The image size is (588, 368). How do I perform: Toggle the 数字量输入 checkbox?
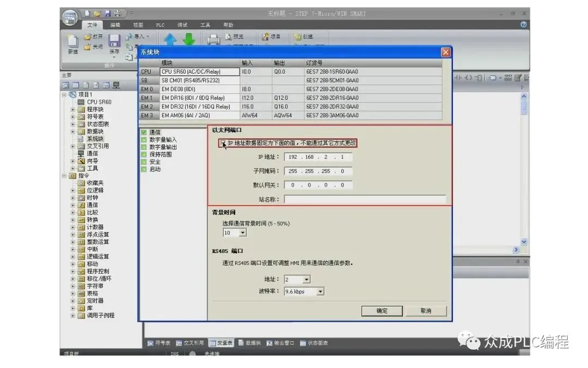click(x=144, y=140)
